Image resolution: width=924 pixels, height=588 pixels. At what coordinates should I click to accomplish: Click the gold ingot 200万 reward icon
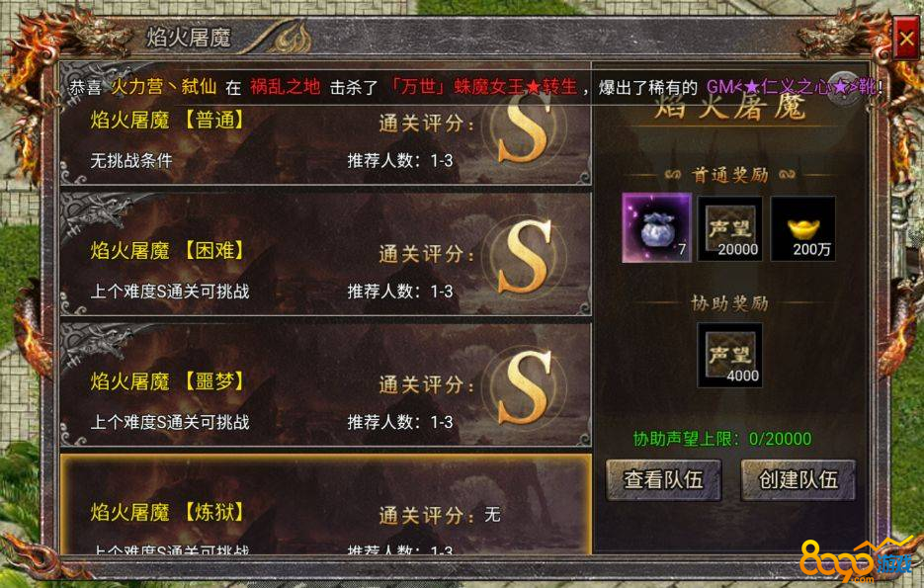coord(803,228)
